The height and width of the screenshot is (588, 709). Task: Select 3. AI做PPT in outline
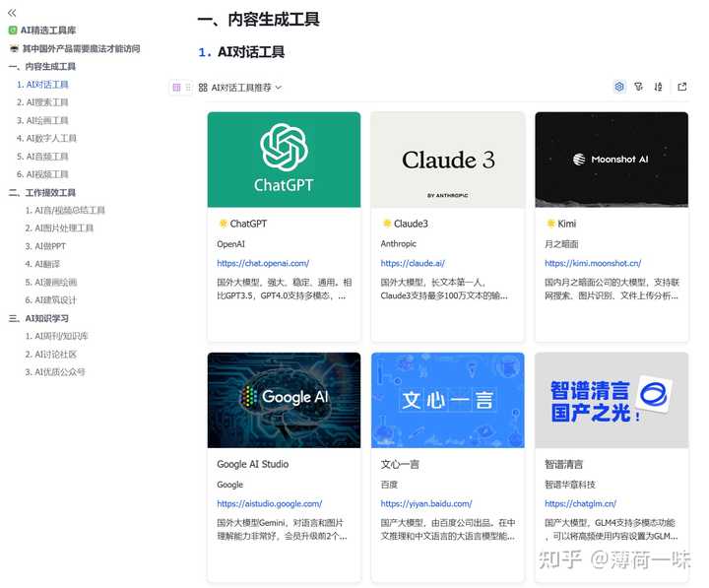[45, 246]
